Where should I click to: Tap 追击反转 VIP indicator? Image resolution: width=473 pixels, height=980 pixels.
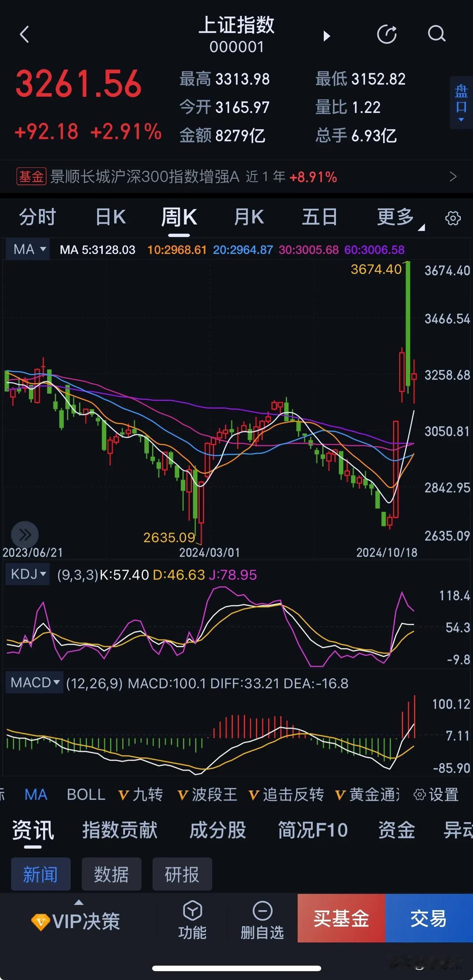click(x=286, y=795)
